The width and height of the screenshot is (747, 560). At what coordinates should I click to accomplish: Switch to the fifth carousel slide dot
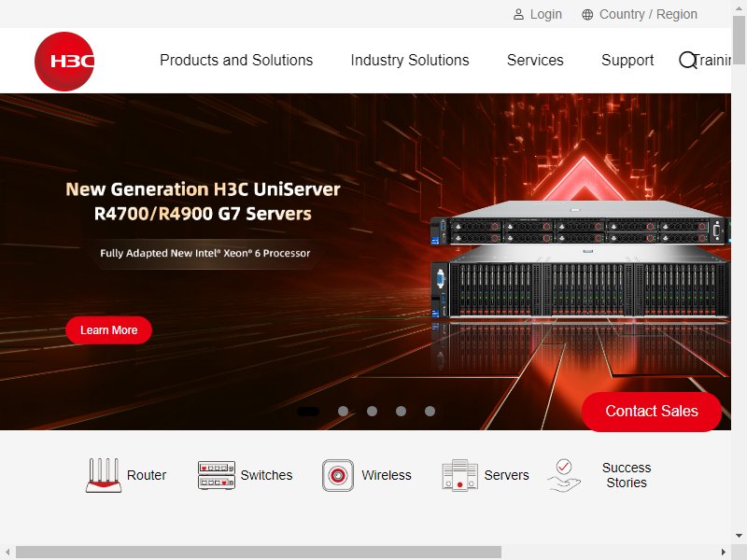click(x=430, y=412)
